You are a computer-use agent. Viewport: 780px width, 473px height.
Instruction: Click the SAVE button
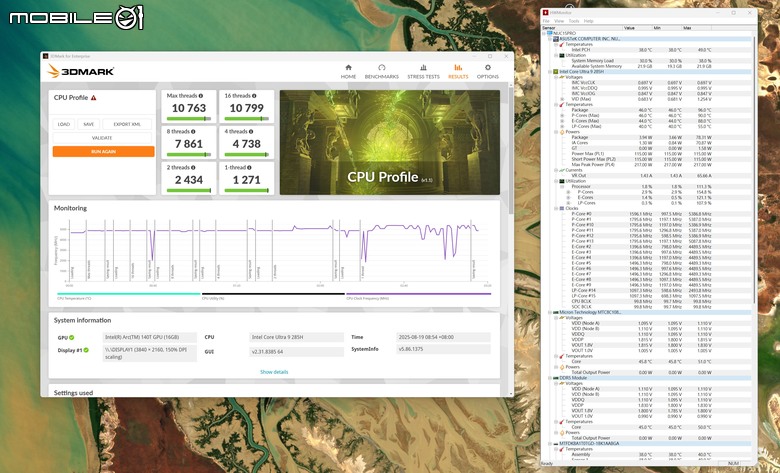[x=89, y=124]
